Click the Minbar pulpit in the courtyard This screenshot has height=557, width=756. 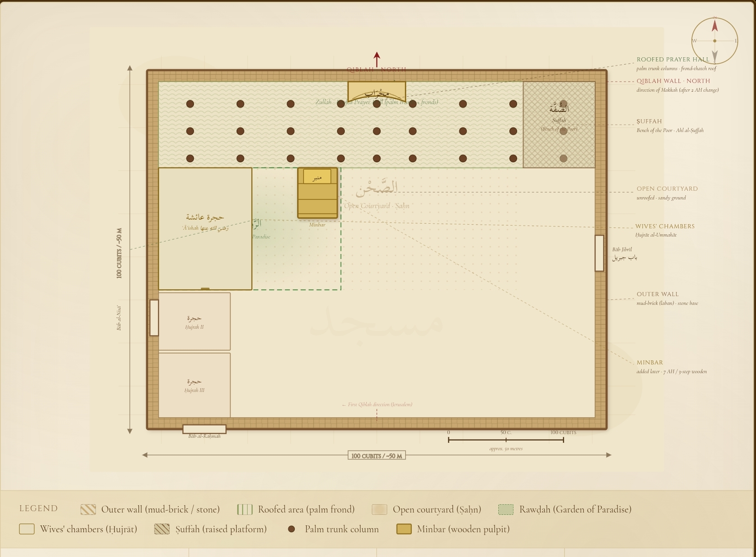[x=317, y=193]
